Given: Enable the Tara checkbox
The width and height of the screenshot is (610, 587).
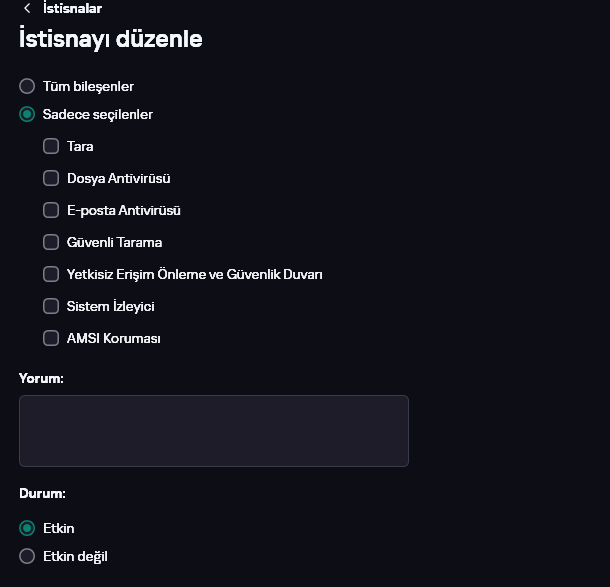Looking at the screenshot, I should (51, 146).
